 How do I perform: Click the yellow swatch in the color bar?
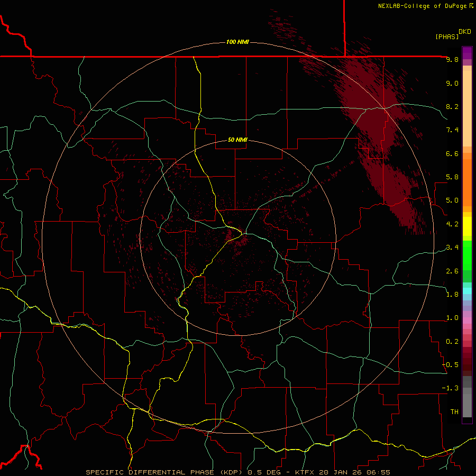coord(467,226)
